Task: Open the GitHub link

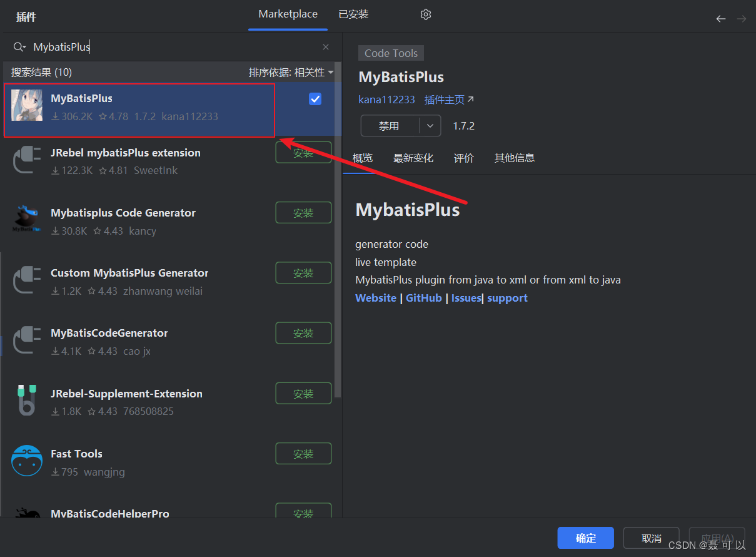Action: [424, 298]
